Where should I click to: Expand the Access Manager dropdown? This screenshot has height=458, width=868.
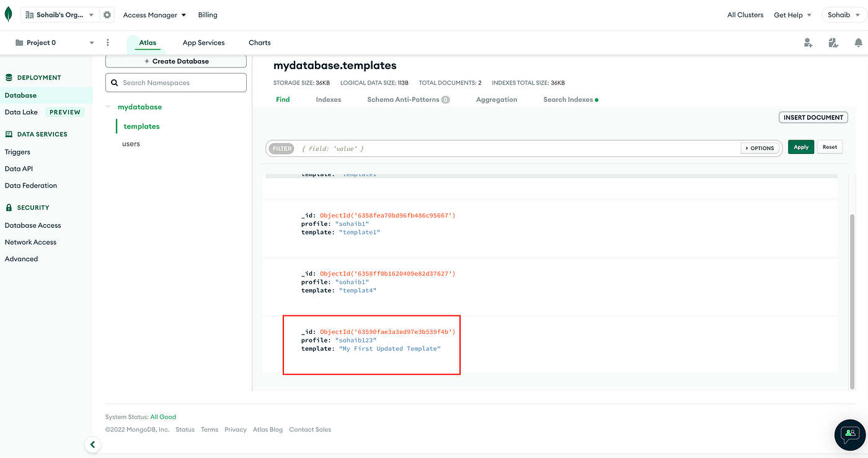coord(154,15)
